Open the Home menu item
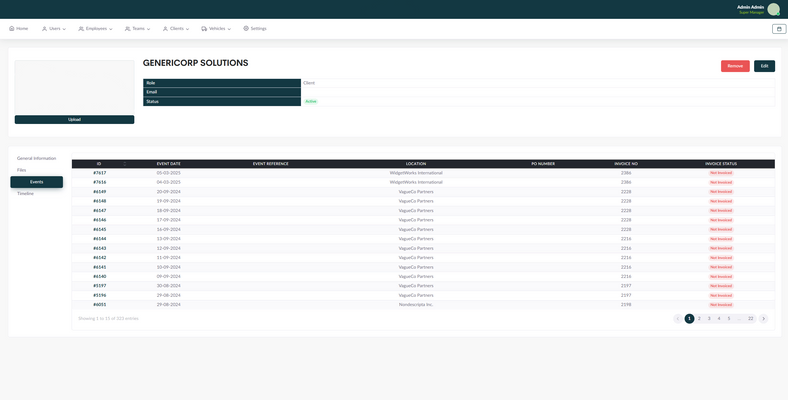This screenshot has width=788, height=400. [x=19, y=29]
